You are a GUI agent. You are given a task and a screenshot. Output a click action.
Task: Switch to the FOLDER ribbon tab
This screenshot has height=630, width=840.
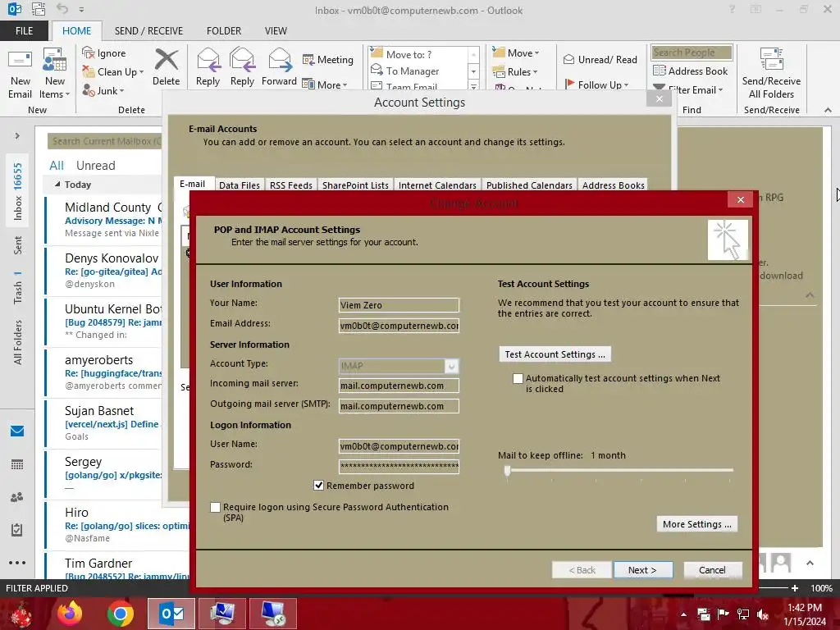(x=224, y=31)
